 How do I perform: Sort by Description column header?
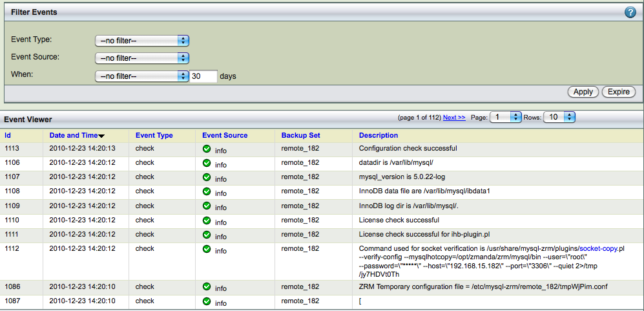click(x=379, y=135)
